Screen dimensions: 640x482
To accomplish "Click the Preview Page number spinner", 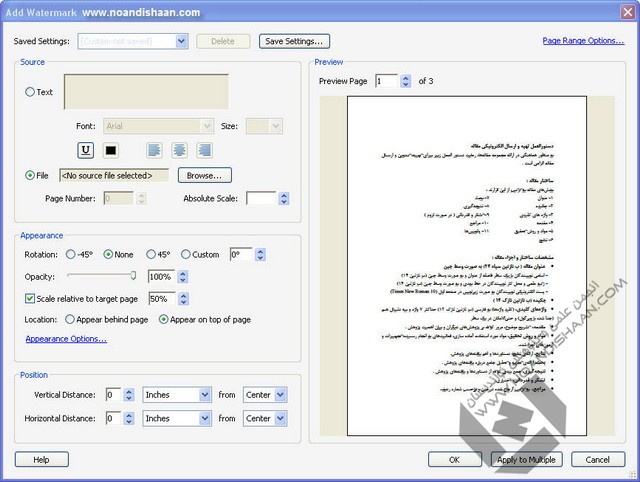I will [405, 80].
